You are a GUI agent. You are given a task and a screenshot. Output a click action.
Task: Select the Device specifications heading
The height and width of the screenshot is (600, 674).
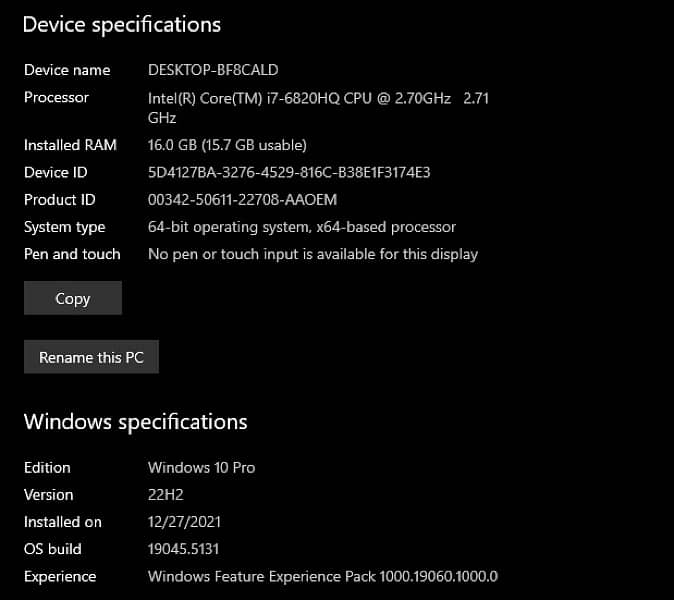click(122, 24)
